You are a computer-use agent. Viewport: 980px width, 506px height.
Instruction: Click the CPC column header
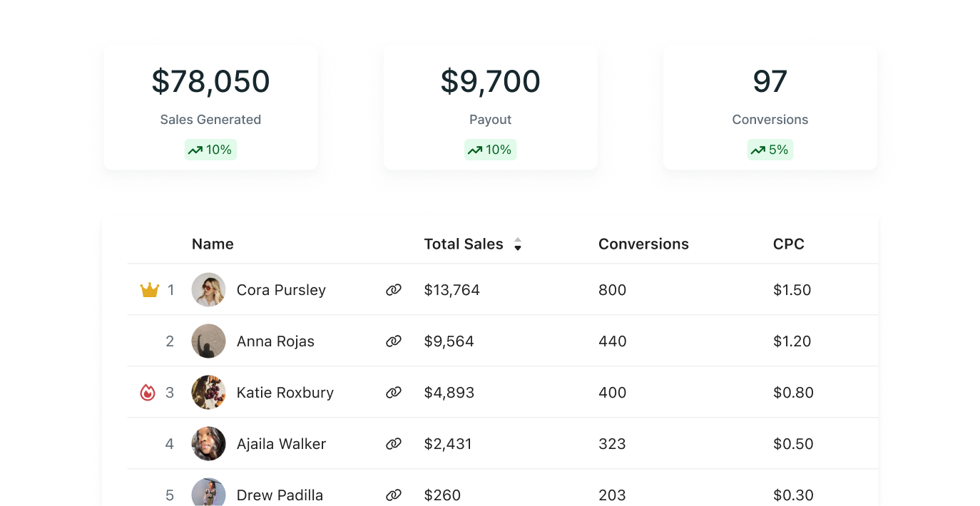pyautogui.click(x=788, y=244)
